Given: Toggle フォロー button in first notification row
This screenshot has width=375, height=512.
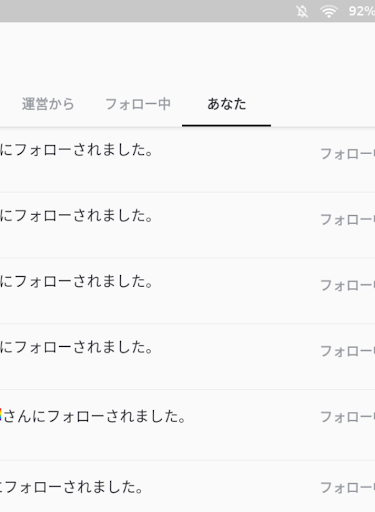Looking at the screenshot, I should pyautogui.click(x=348, y=154).
